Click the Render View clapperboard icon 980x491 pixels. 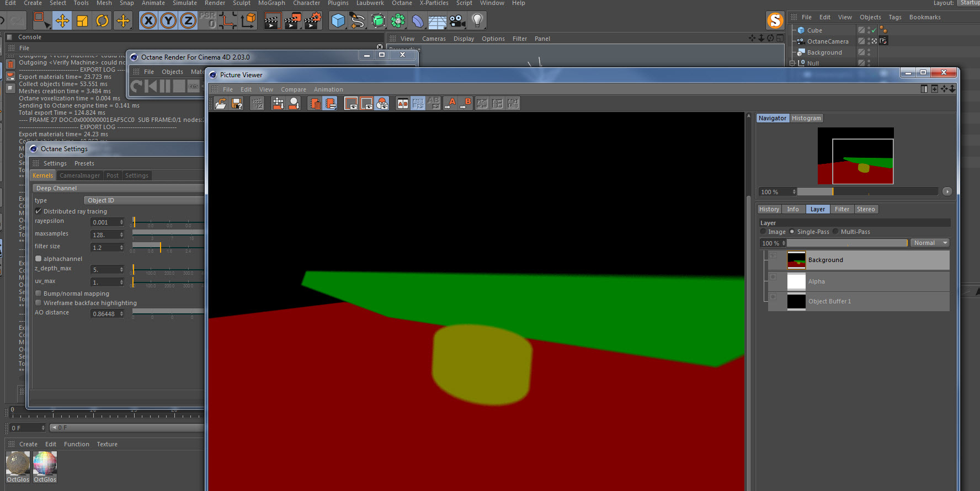[272, 21]
